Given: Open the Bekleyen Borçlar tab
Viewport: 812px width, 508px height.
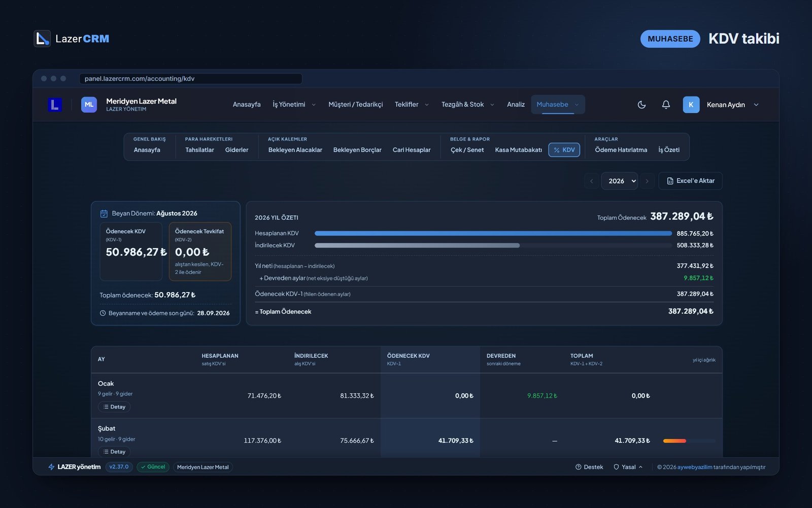Looking at the screenshot, I should coord(357,150).
